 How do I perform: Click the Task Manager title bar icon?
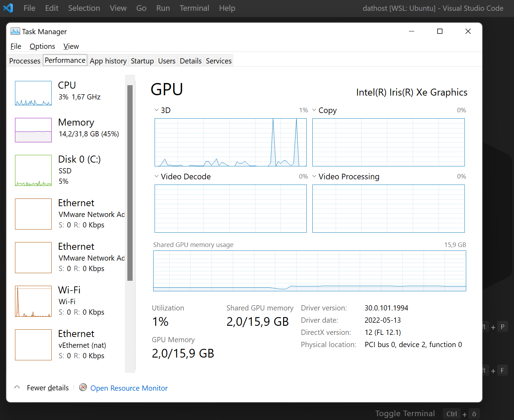15,31
